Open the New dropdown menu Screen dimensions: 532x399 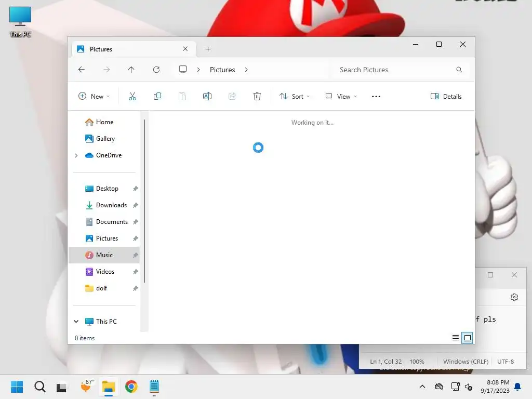(x=94, y=96)
